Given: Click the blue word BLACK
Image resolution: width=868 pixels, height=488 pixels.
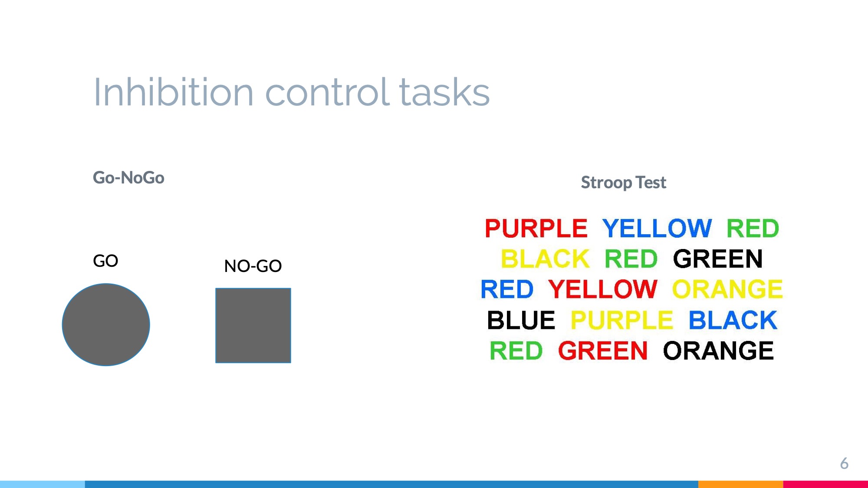Looking at the screenshot, I should coord(733,320).
